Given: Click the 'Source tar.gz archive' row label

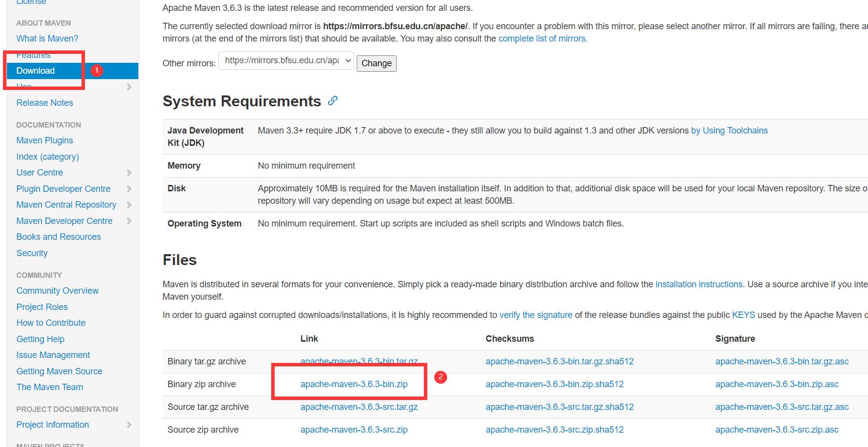Looking at the screenshot, I should (208, 407).
